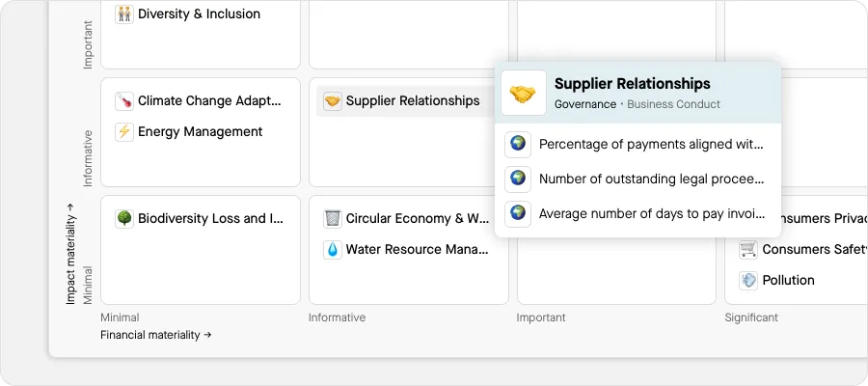
Task: Open the Energy Management topic
Action: [200, 132]
